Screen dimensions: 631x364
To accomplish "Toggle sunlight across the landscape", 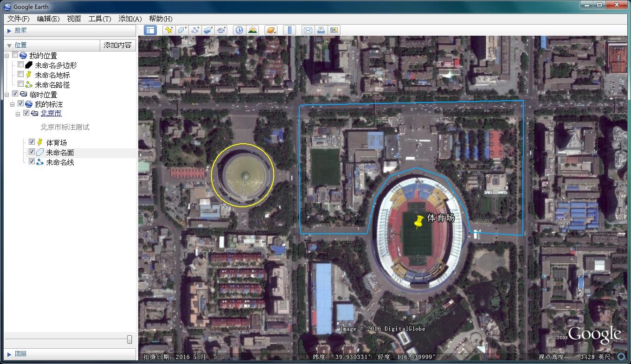I will pos(252,30).
